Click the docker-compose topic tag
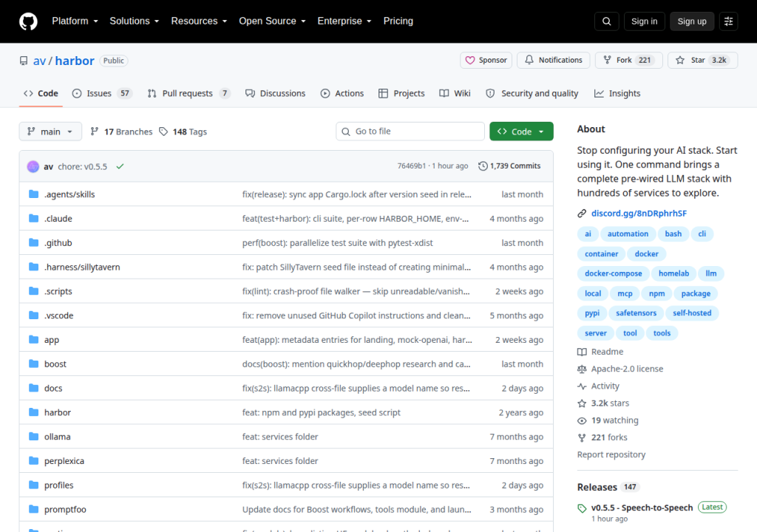Screen dimensions: 757x532 coord(613,273)
